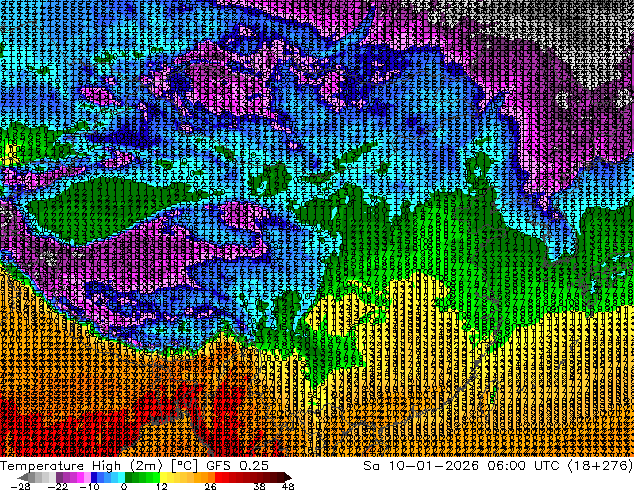This screenshot has height=490, width=634.
Task: Click the '38' legend scale label
Action: [260, 486]
